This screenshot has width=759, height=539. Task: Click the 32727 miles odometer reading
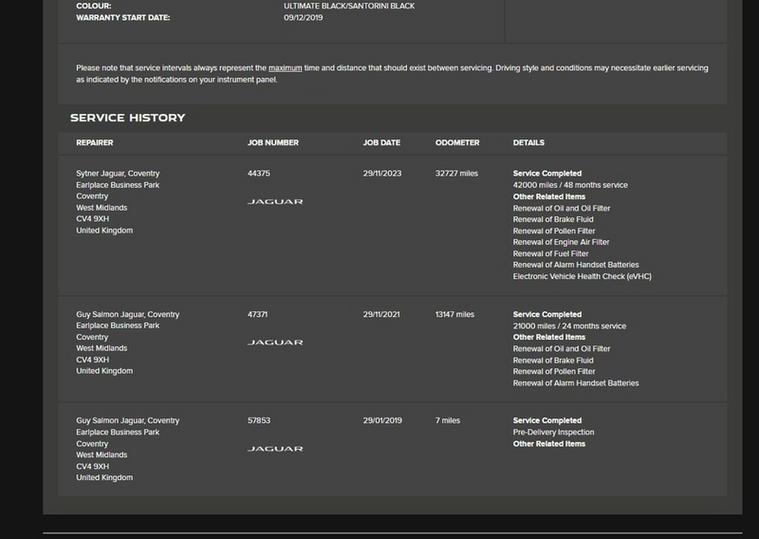456,174
